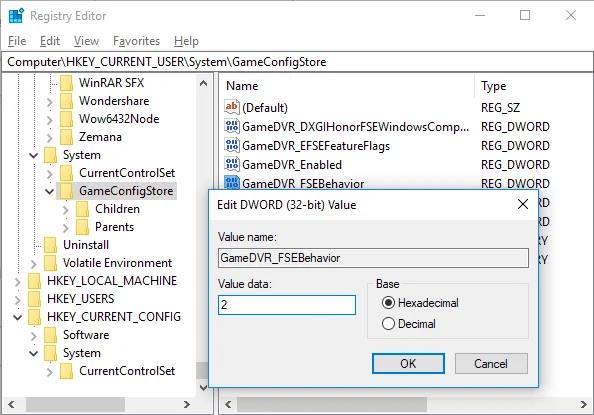
Task: Expand the Zemana key
Action: (x=49, y=138)
